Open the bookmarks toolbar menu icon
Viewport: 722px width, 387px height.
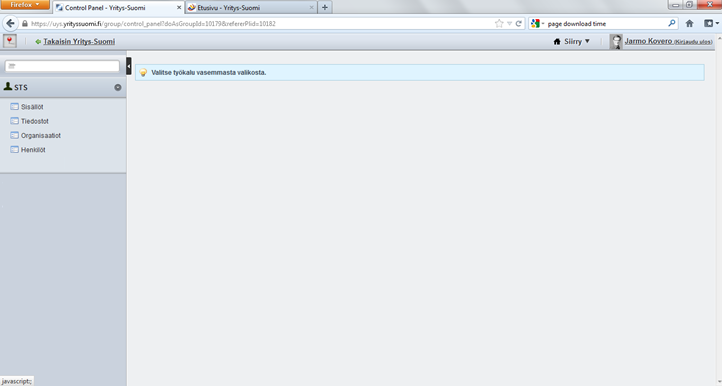coord(711,23)
